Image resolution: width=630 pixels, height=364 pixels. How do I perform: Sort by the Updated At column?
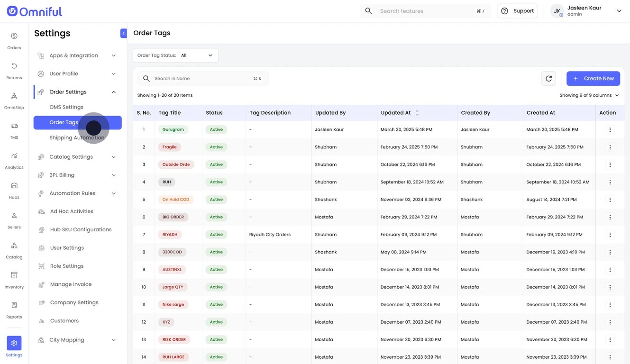click(x=417, y=113)
